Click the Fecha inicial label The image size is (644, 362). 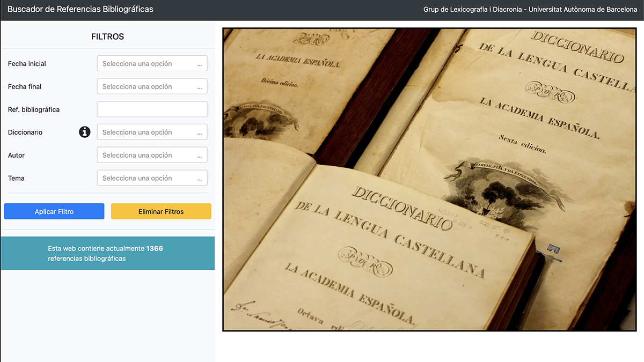27,64
